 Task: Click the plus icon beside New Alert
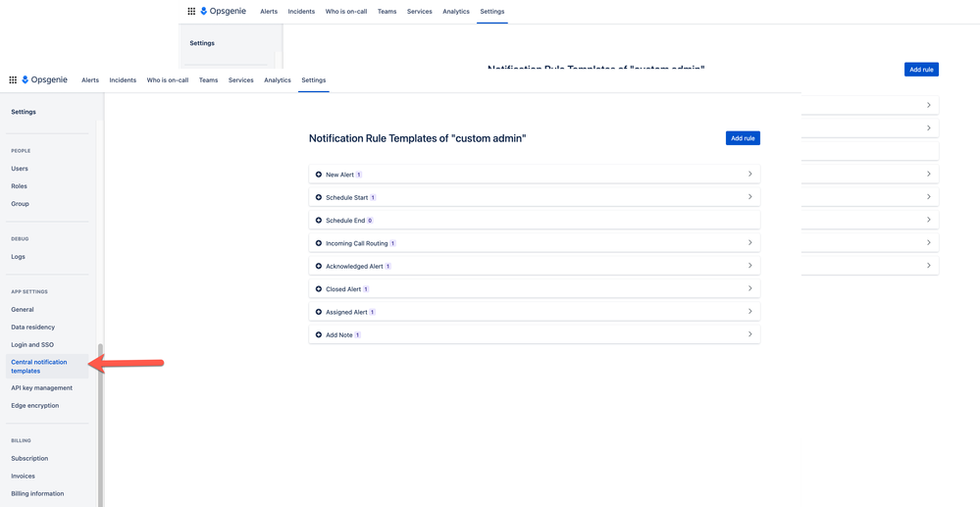pos(319,175)
